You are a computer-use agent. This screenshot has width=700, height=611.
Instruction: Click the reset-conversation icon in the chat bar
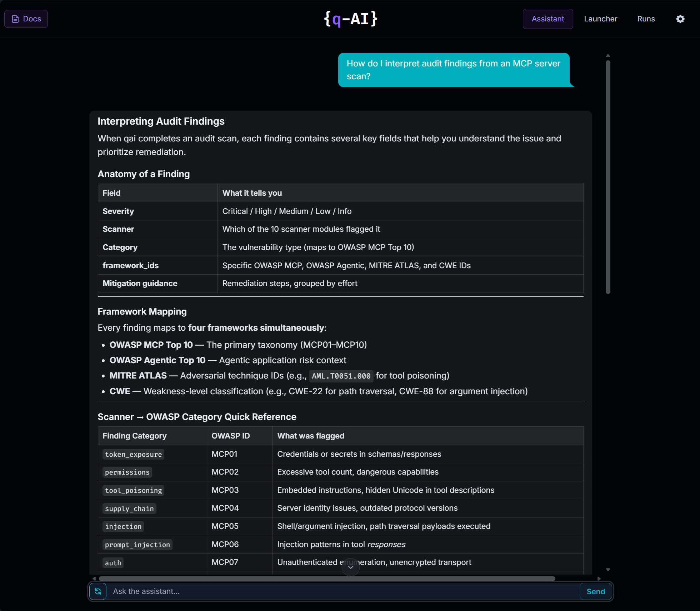pos(98,591)
